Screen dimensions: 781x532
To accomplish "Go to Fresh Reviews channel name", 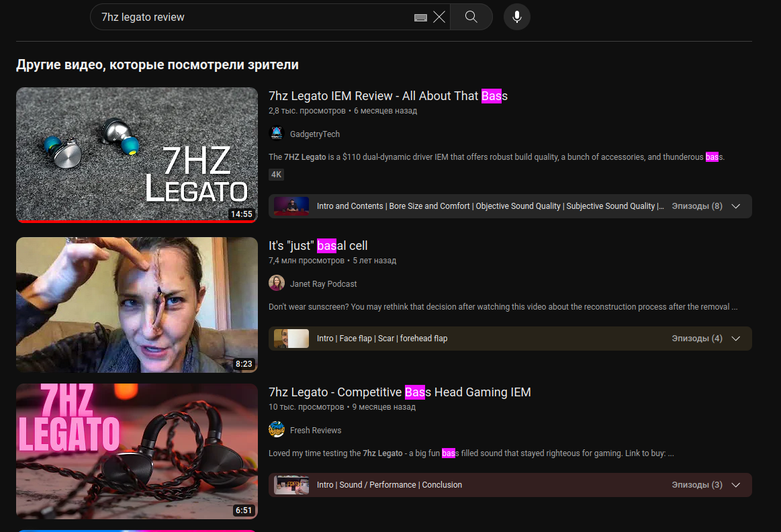I will coord(316,431).
